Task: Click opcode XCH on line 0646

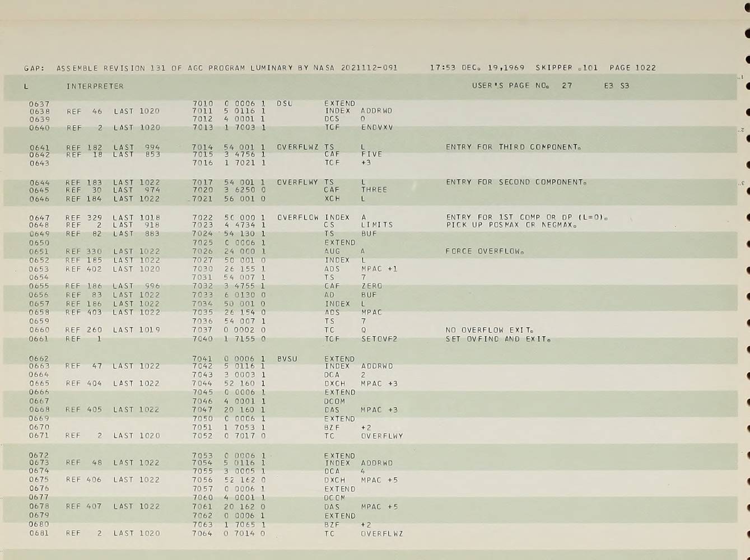Action: [x=332, y=199]
